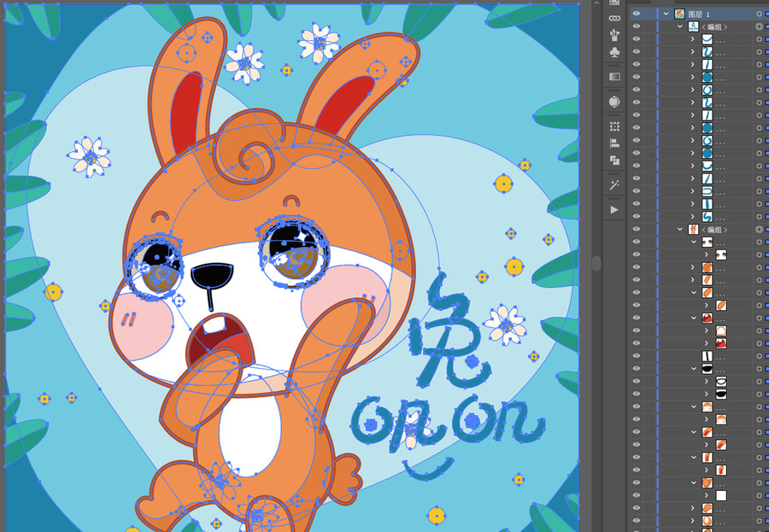Expand the white square thumbnail row
The height and width of the screenshot is (532, 769).
pyautogui.click(x=707, y=495)
